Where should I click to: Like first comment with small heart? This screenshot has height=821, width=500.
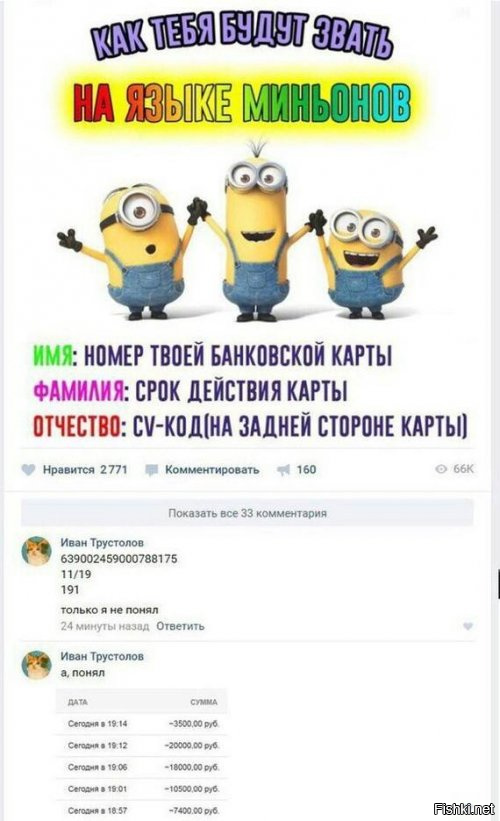click(x=468, y=626)
